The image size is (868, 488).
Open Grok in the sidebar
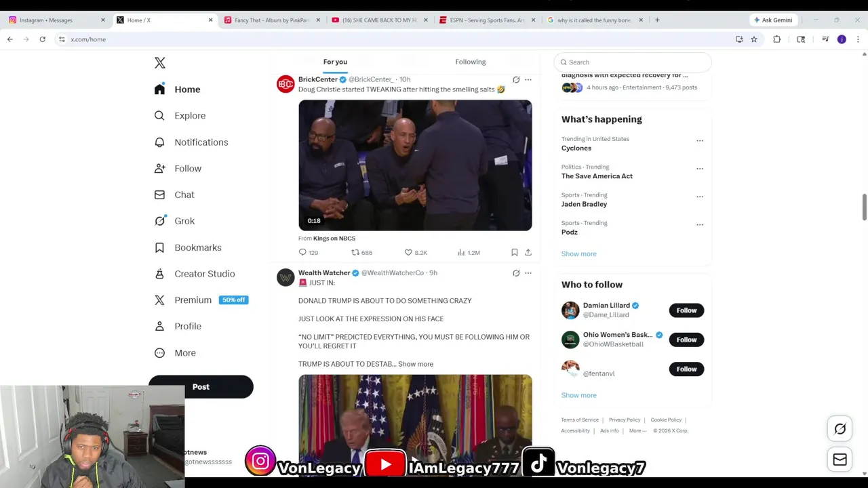coord(175,221)
